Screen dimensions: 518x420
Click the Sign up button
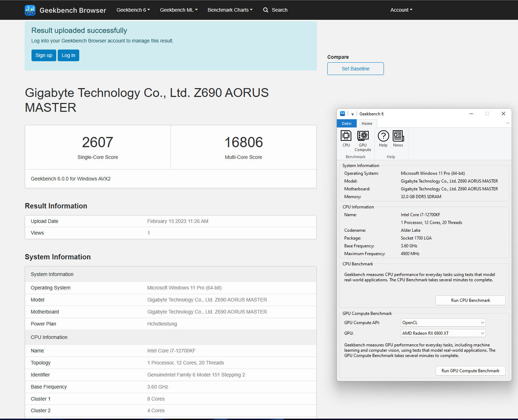tap(44, 55)
